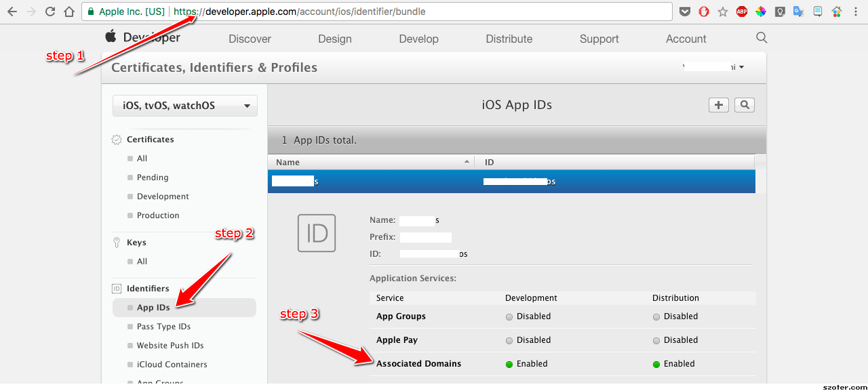The width and height of the screenshot is (868, 391).
Task: Open the iOS, tvOS, watchOS platform dropdown
Action: pyautogui.click(x=185, y=106)
